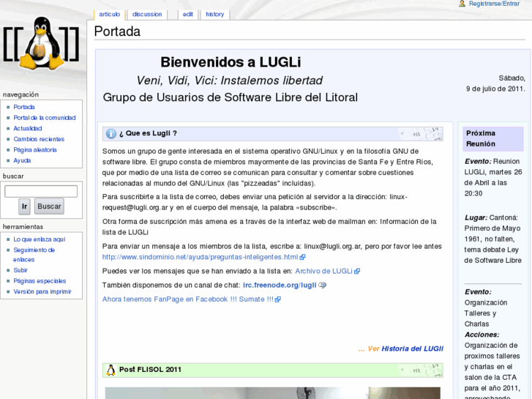
Task: Open the Archivo de LUGLi link
Action: (323, 271)
